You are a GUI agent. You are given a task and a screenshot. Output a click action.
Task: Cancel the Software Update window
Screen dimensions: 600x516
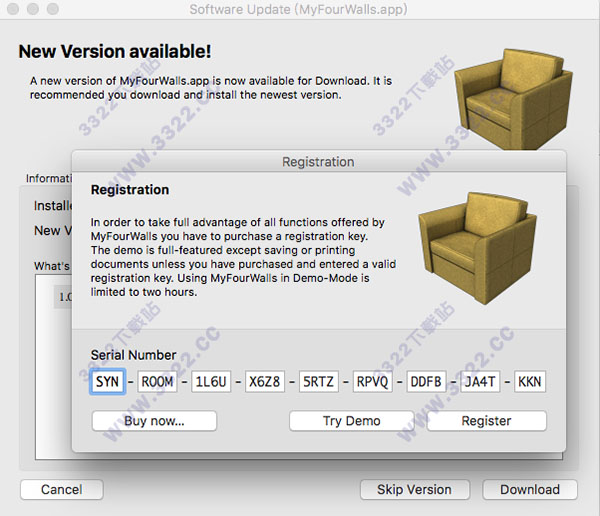(x=62, y=490)
